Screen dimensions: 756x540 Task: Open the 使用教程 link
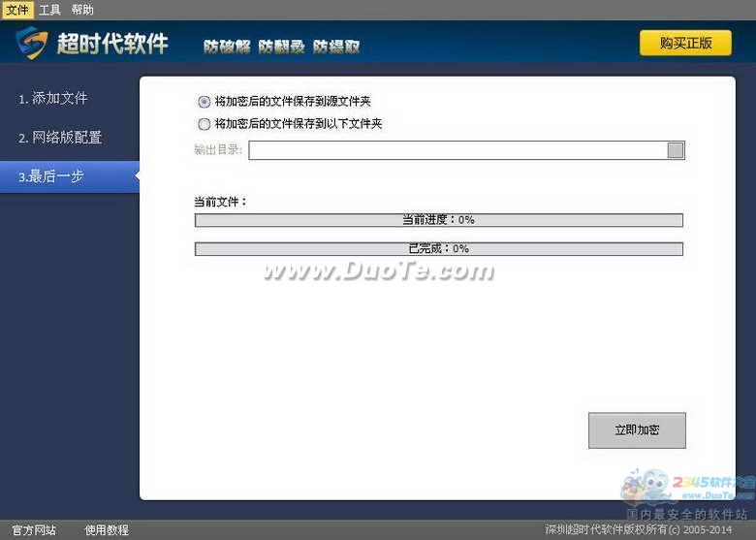[x=107, y=530]
